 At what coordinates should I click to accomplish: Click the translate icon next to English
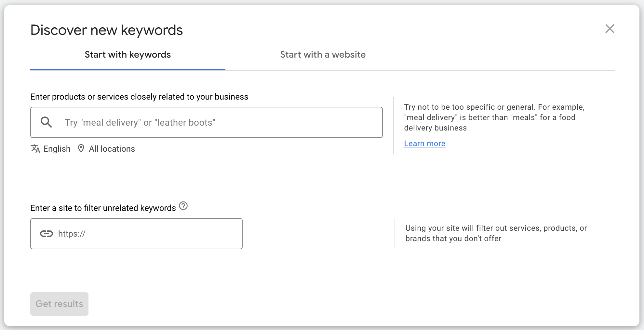point(35,149)
